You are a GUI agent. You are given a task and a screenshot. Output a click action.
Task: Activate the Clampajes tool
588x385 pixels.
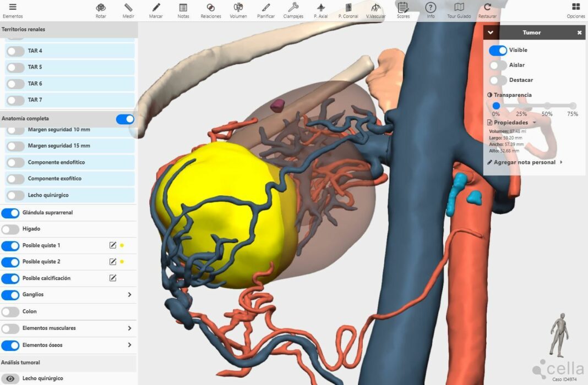pyautogui.click(x=293, y=9)
